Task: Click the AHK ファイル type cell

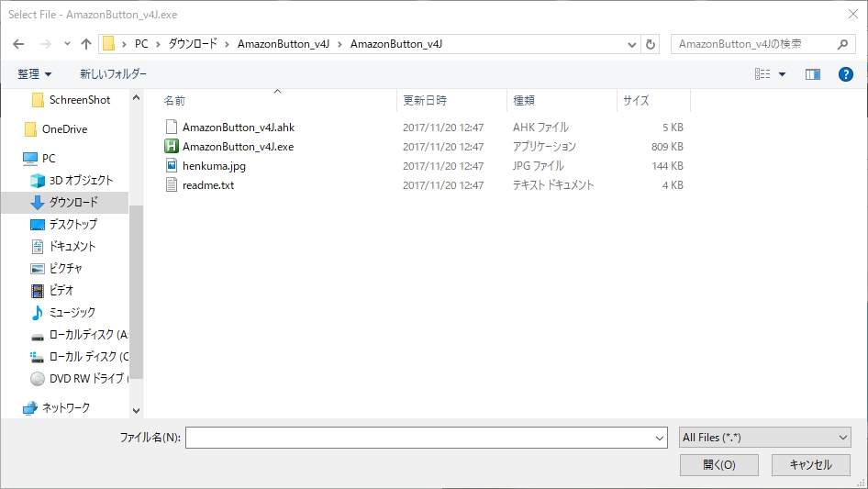Action: (x=540, y=128)
